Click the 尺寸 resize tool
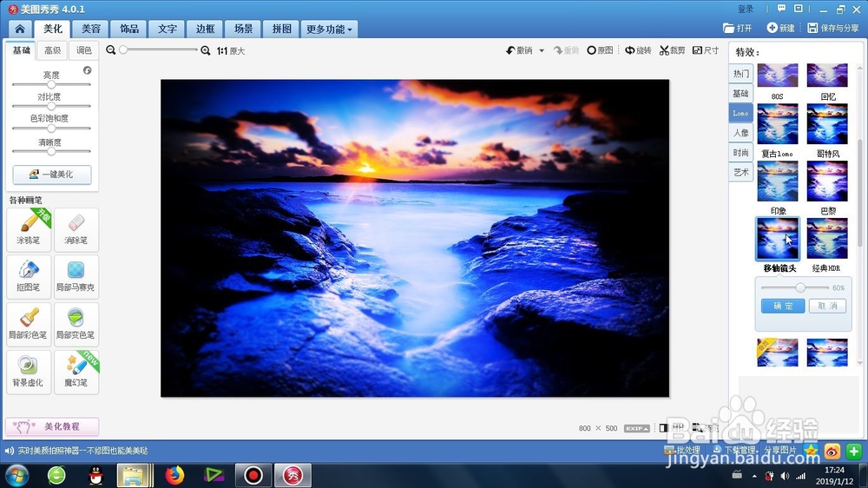868x488 pixels. [706, 50]
